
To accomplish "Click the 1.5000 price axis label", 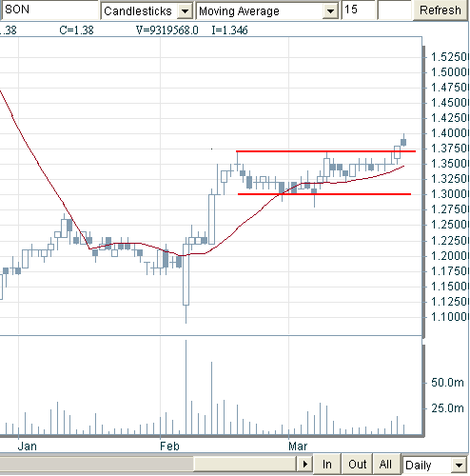I will 450,72.
